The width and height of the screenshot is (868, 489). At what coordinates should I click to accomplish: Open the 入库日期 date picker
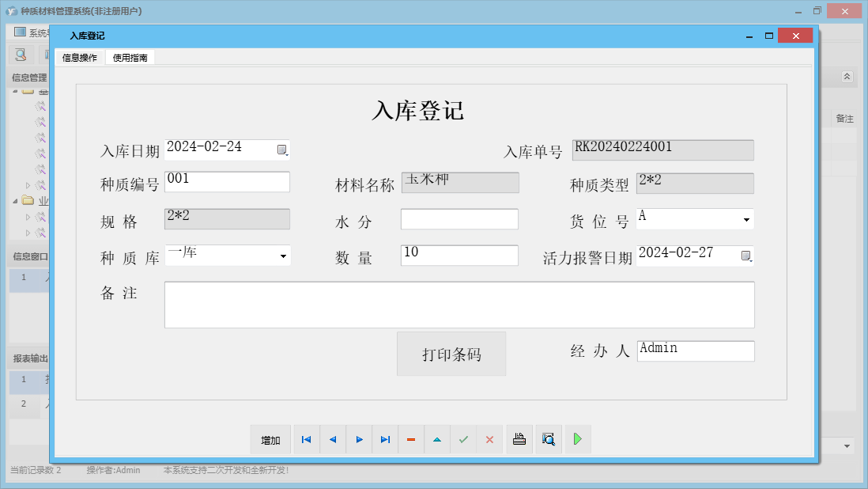283,150
